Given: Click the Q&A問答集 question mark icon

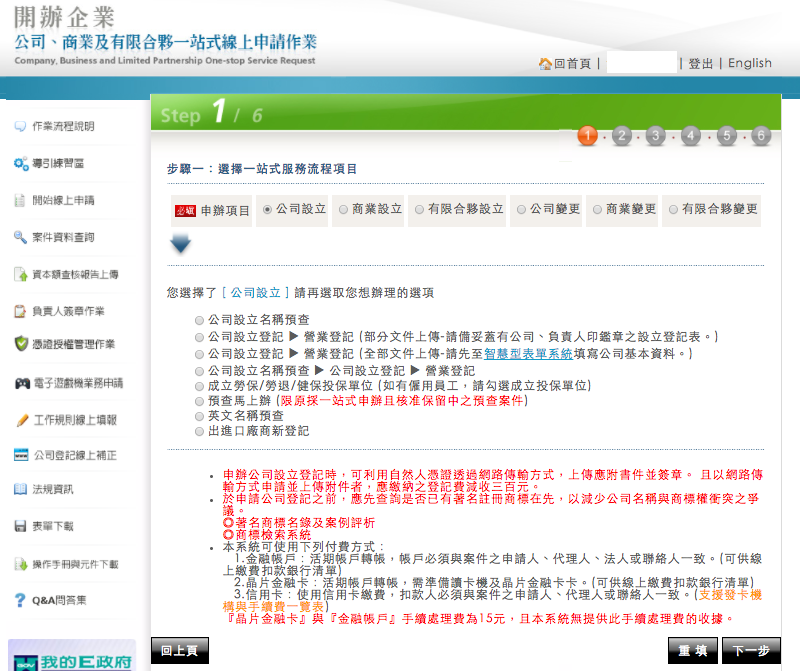Looking at the screenshot, I should [x=19, y=600].
